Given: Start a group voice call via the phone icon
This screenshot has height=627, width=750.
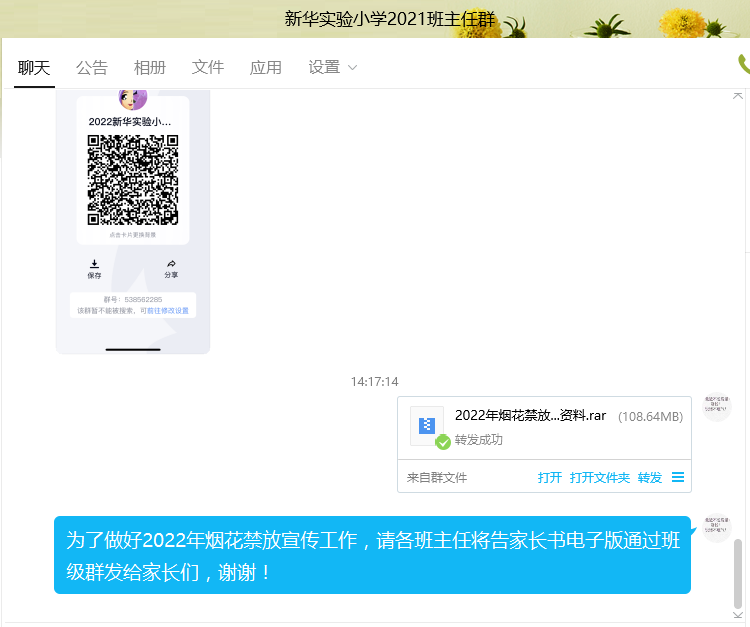Looking at the screenshot, I should [x=744, y=64].
